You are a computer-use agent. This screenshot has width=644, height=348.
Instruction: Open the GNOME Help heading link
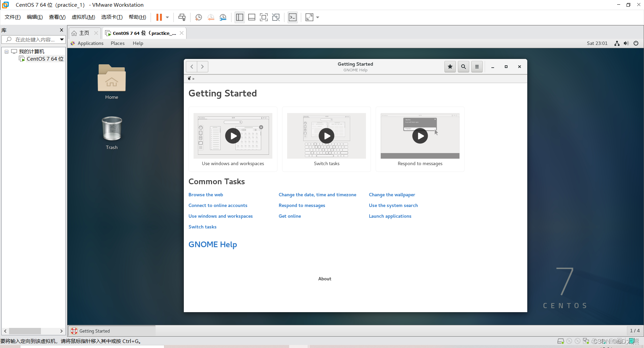point(213,245)
